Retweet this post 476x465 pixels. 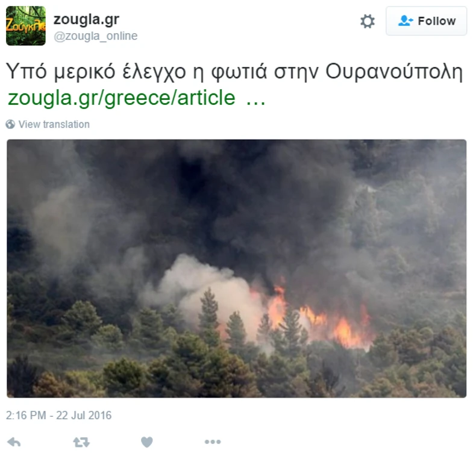(81, 442)
